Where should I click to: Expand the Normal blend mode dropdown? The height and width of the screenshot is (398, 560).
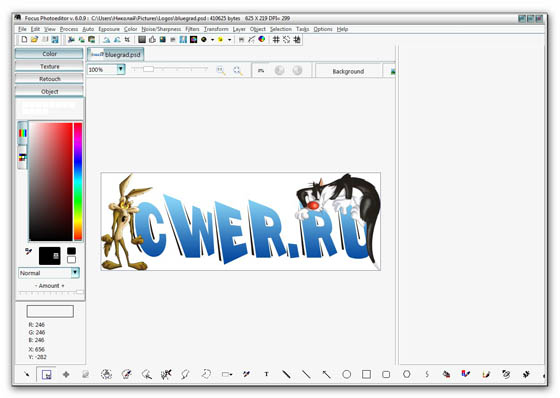[75, 273]
